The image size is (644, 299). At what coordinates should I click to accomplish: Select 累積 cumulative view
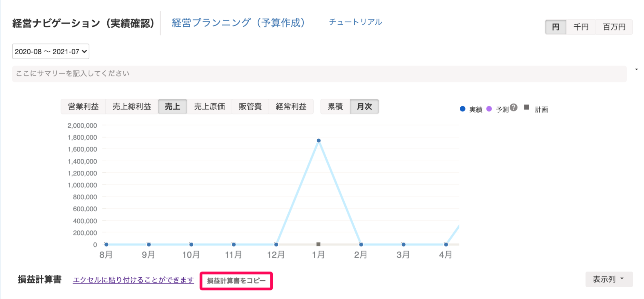coord(335,107)
